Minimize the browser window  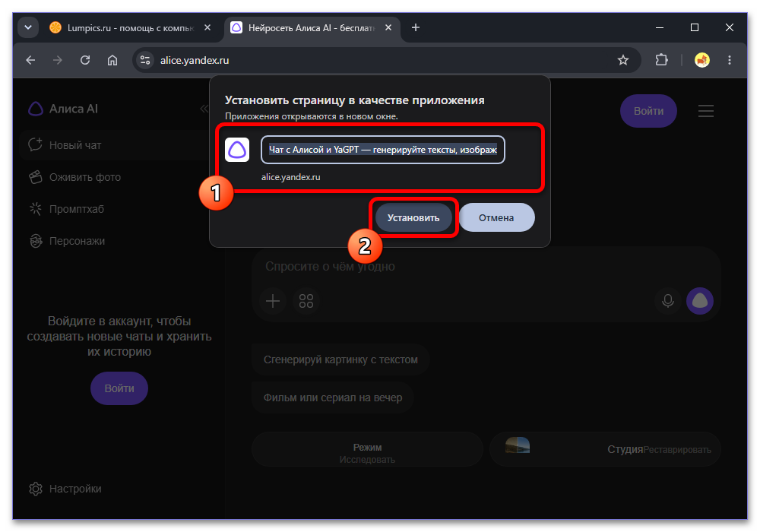coord(660,27)
